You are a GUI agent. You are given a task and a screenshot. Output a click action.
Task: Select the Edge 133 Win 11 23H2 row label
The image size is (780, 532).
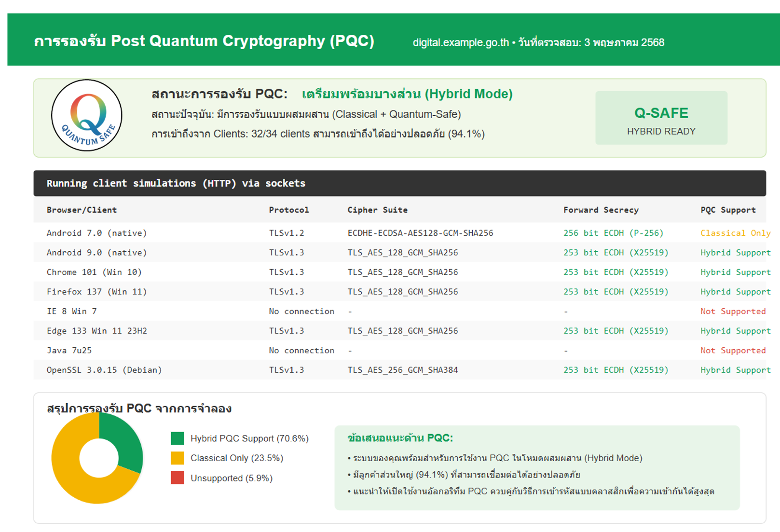point(96,331)
